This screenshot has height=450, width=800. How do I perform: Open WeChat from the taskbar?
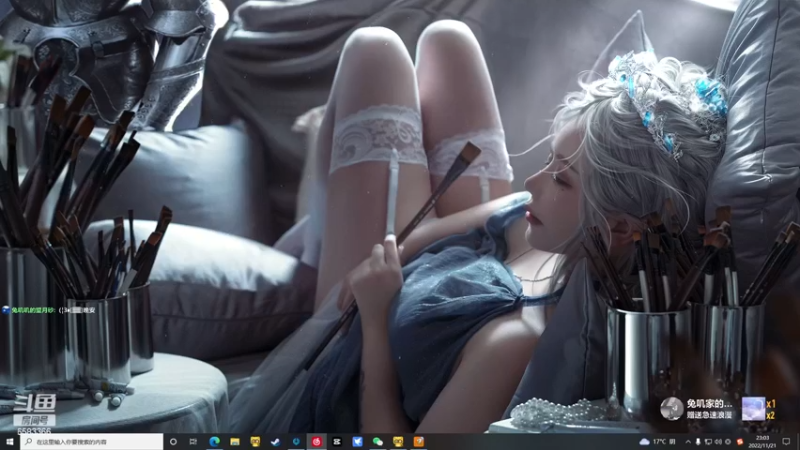tap(378, 442)
